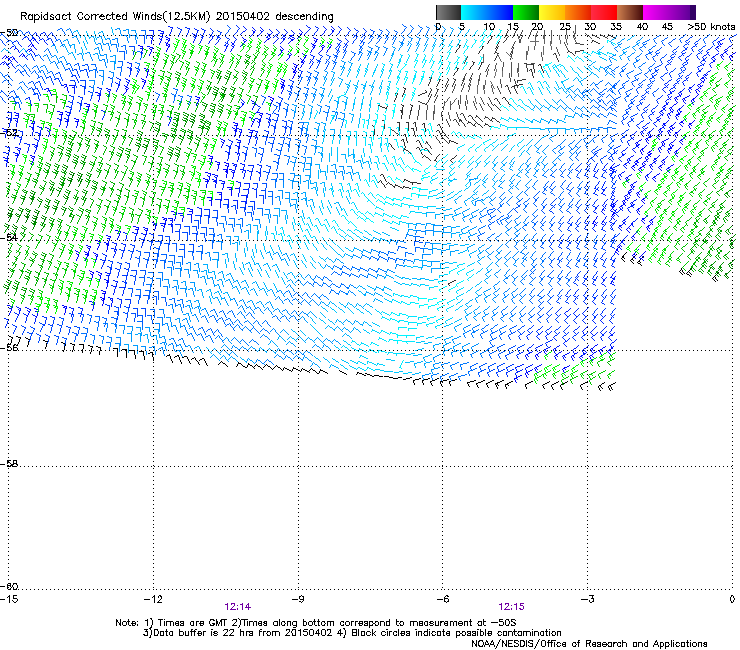Click the red 30-35 knots legend segment
Viewport: 740px width, 650px height.
tap(604, 12)
